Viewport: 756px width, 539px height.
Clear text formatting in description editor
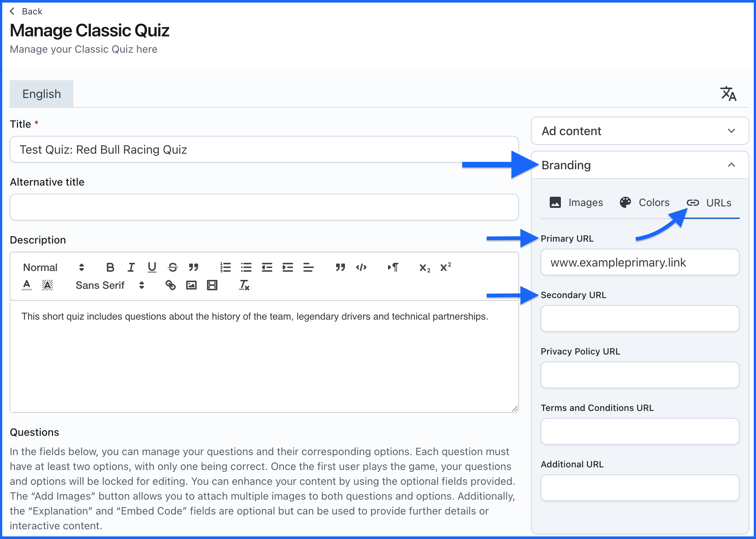coord(244,285)
